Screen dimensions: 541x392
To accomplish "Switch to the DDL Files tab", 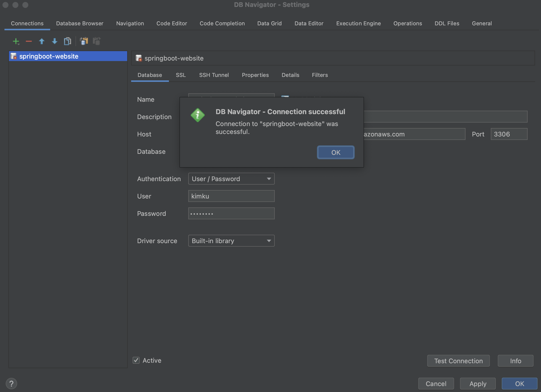I will point(447,23).
